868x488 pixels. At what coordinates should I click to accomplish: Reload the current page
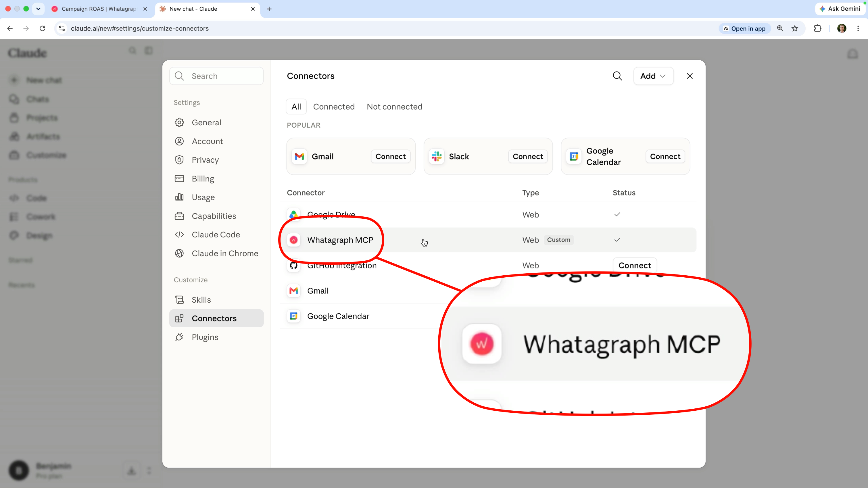click(x=43, y=29)
